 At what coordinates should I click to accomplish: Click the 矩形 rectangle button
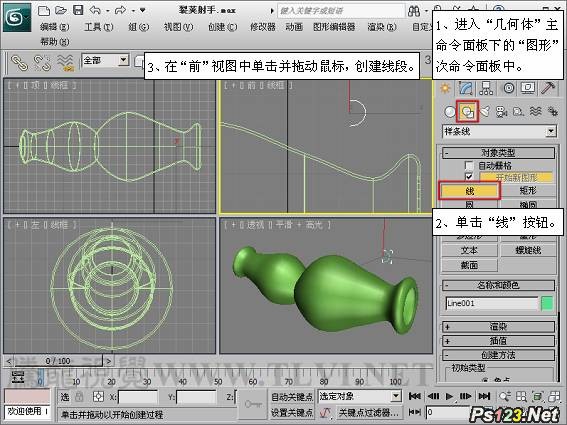528,190
